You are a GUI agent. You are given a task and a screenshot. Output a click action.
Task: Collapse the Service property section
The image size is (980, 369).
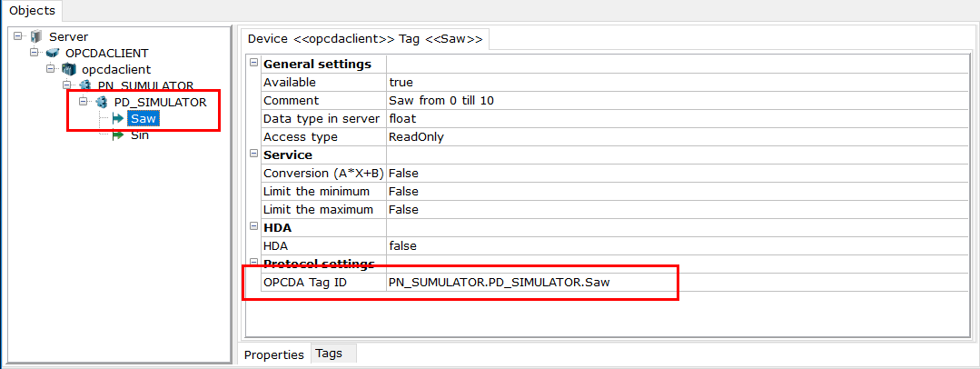(253, 154)
